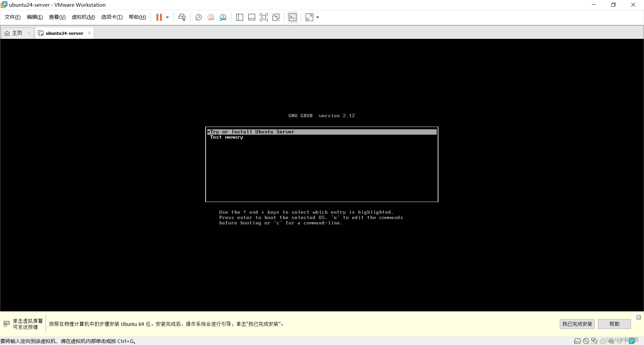
Task: Click the sound card status icon
Action: 611,341
